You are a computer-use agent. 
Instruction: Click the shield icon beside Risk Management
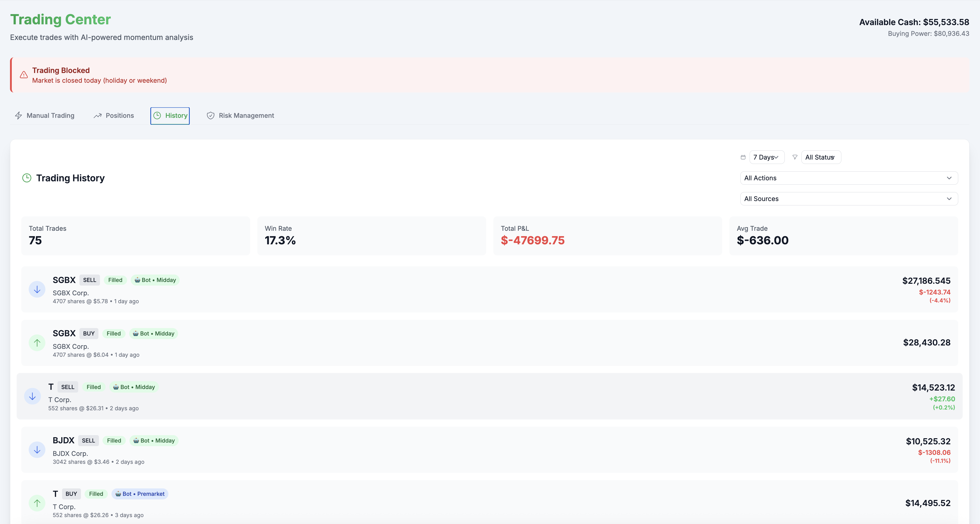click(210, 116)
